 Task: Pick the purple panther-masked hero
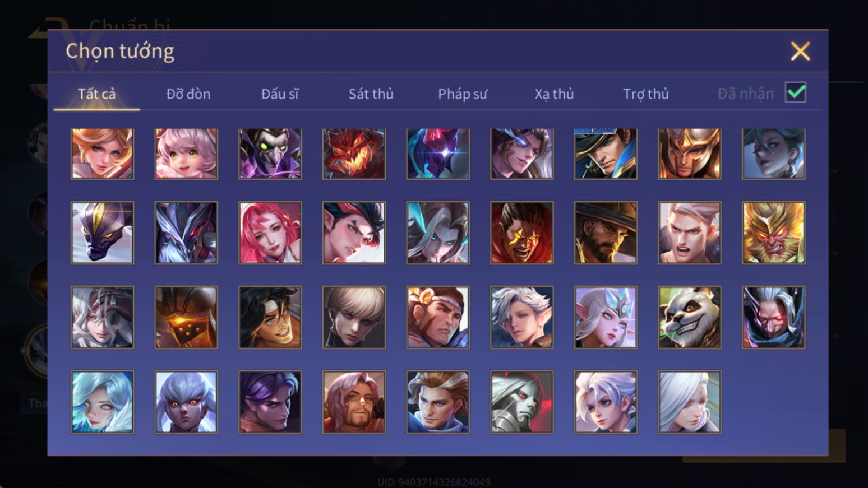pos(102,233)
